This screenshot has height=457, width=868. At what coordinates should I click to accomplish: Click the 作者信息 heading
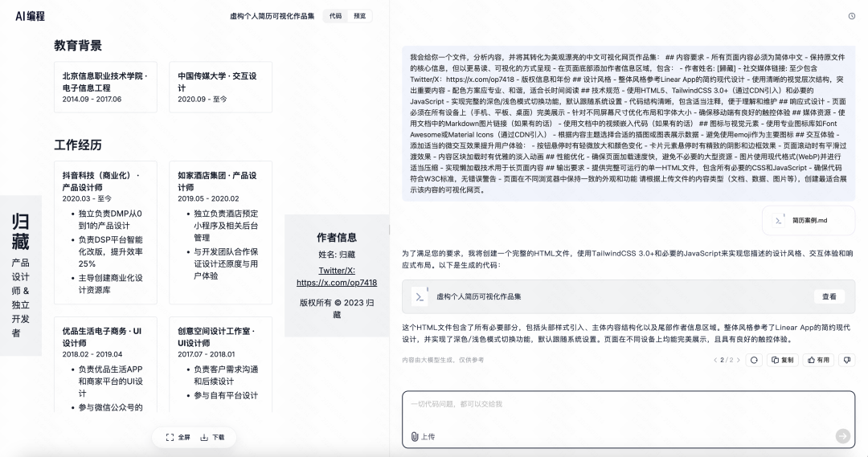[x=337, y=238]
